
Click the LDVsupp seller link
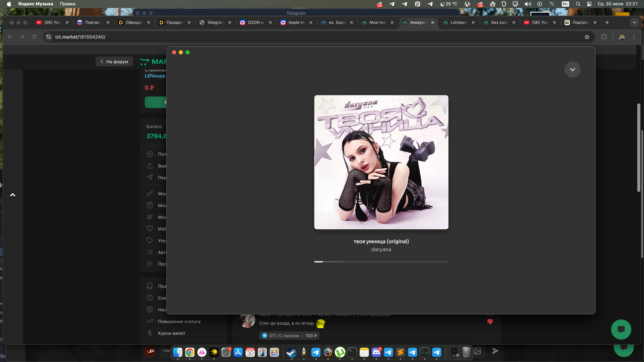155,76
